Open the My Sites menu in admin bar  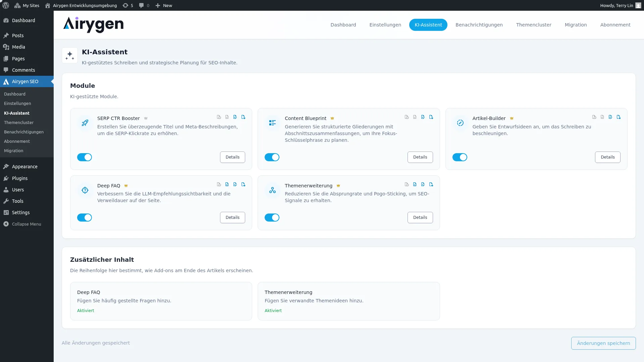[27, 5]
